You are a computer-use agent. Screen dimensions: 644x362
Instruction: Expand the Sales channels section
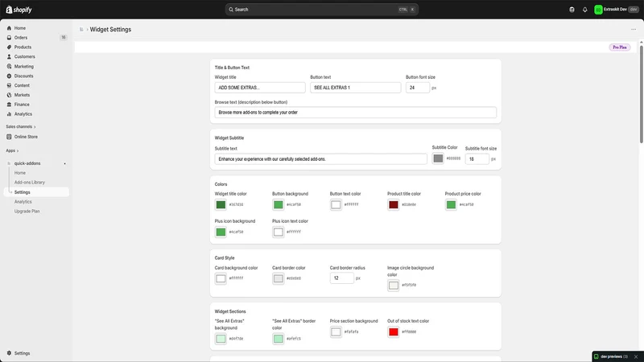(21, 126)
